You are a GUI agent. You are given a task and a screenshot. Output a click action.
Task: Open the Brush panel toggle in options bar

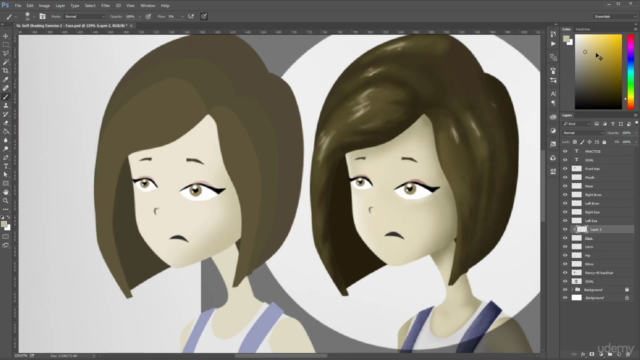click(x=42, y=16)
